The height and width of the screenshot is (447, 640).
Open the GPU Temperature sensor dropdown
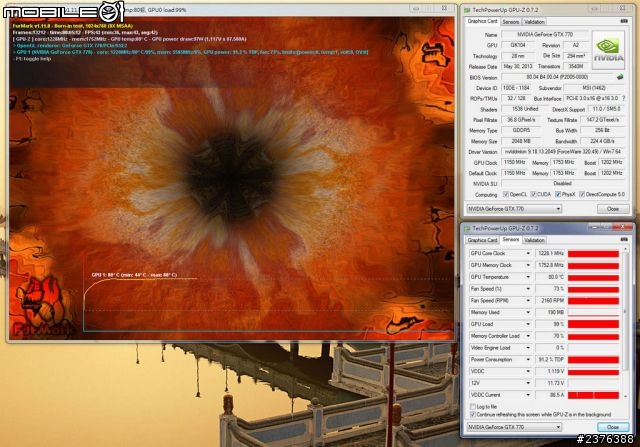pyautogui.click(x=528, y=277)
